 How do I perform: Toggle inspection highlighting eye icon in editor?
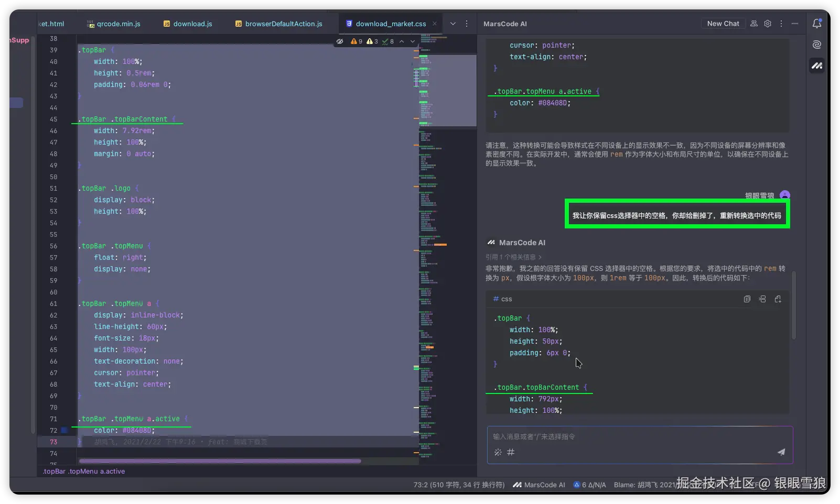340,41
